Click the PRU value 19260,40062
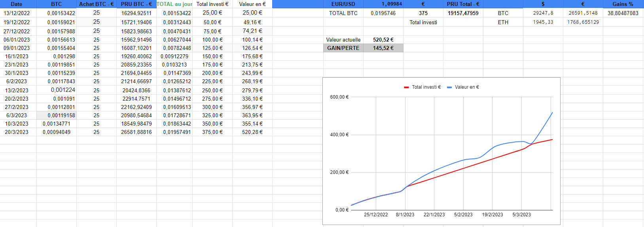This screenshot has height=227, width=644. pyautogui.click(x=136, y=56)
